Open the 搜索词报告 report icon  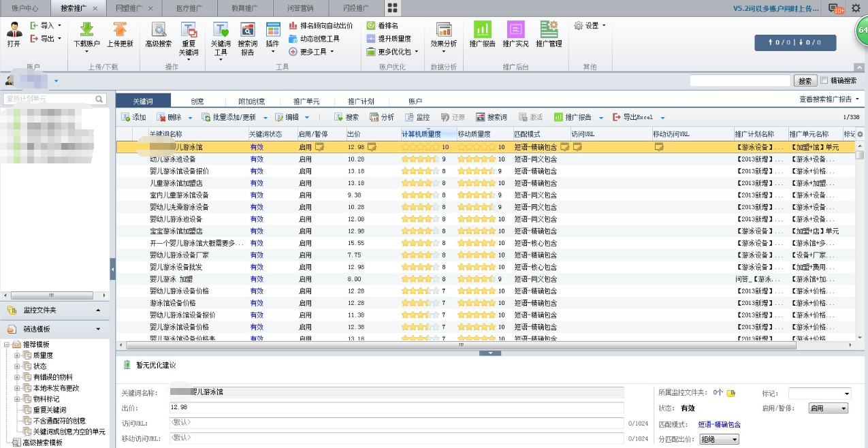[x=248, y=30]
